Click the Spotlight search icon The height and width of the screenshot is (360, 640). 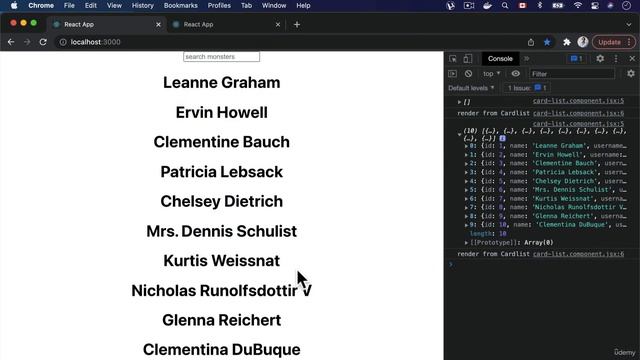tap(505, 6)
